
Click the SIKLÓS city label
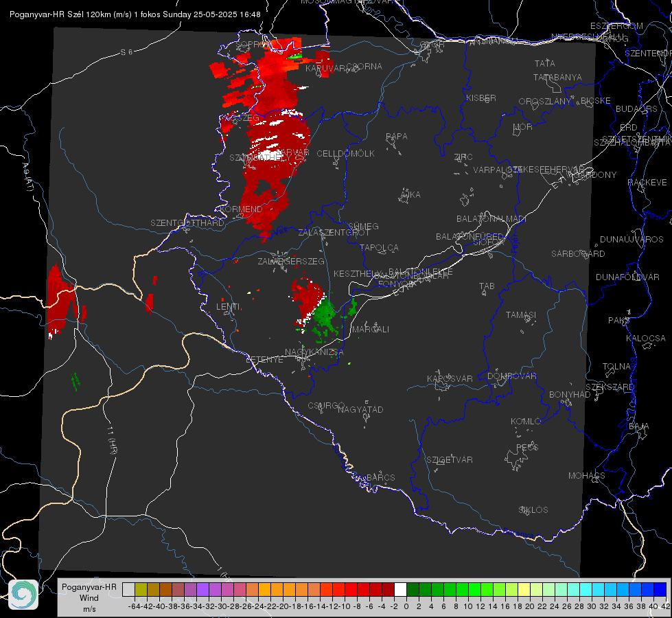(533, 510)
